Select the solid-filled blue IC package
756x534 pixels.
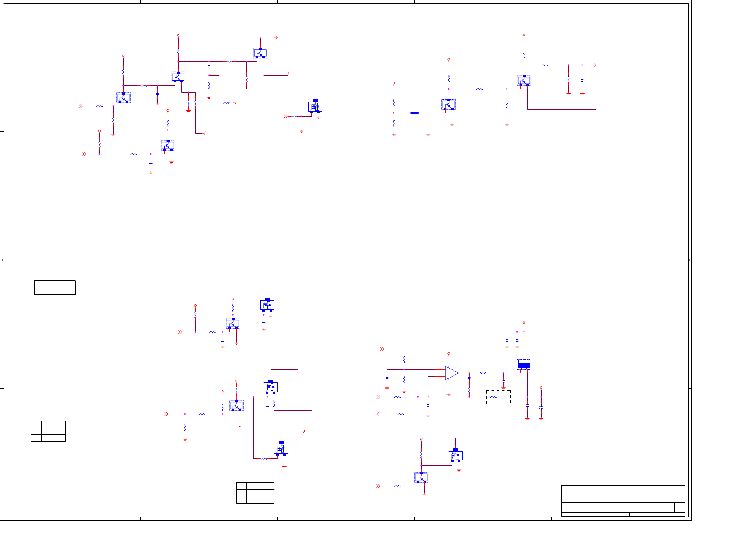coord(524,365)
